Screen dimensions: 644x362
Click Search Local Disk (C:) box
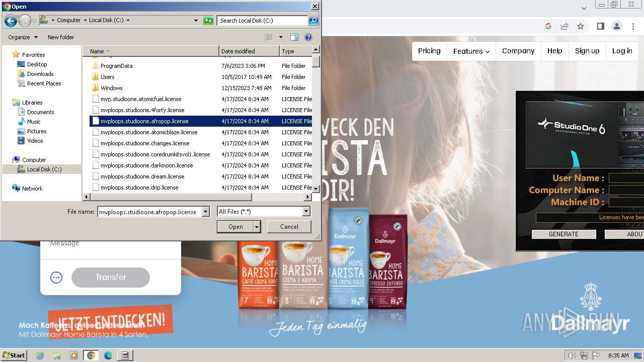point(263,21)
